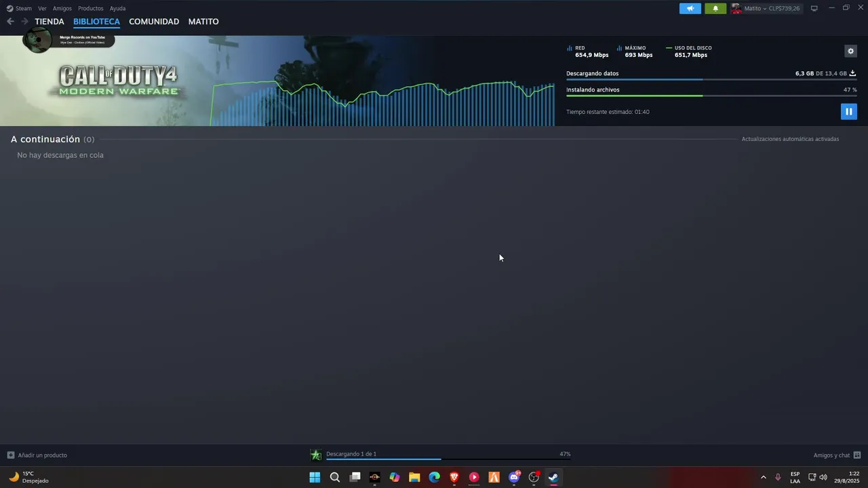Click the USO DEL DISCO statistic
The image size is (868, 488).
click(689, 52)
